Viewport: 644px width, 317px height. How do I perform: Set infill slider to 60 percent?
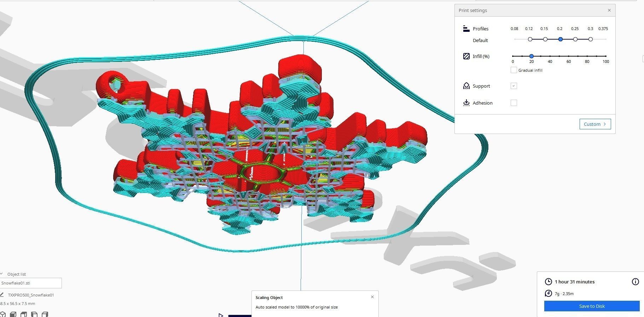tap(569, 56)
